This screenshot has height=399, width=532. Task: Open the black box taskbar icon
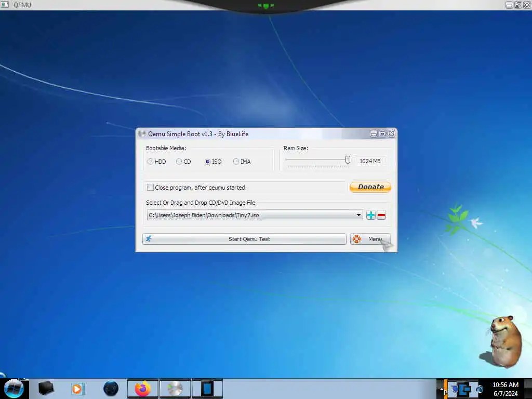click(x=46, y=389)
